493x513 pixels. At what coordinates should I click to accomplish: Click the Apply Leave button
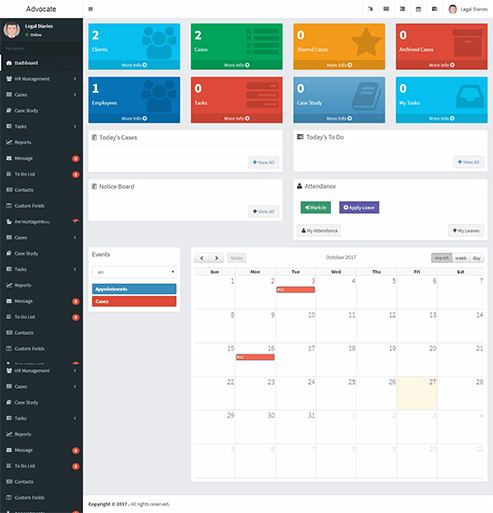pyautogui.click(x=359, y=207)
